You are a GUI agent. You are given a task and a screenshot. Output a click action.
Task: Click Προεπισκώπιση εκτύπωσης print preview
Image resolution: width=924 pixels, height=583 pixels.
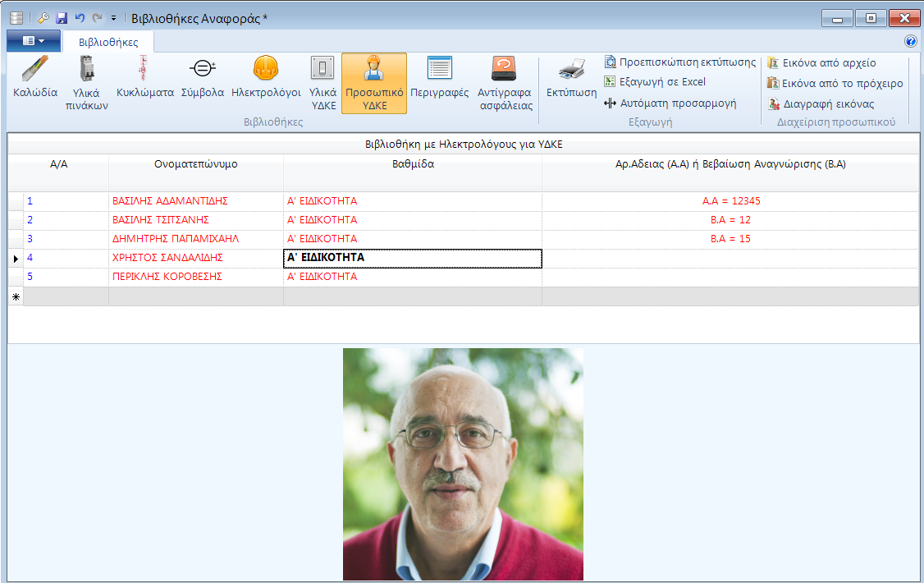(x=680, y=62)
